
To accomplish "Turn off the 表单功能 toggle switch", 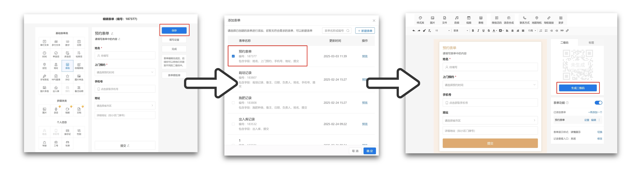I will 598,103.
